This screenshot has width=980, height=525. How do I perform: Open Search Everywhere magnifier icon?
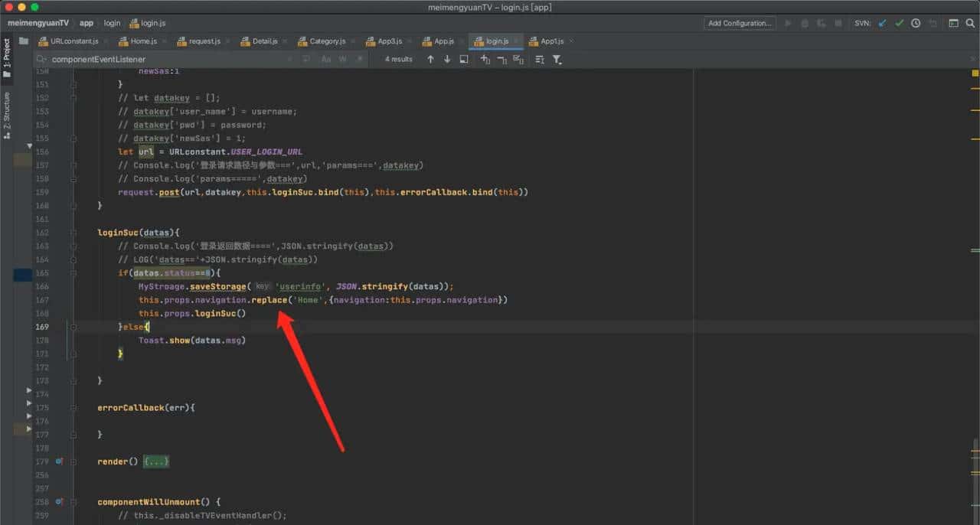pos(969,23)
